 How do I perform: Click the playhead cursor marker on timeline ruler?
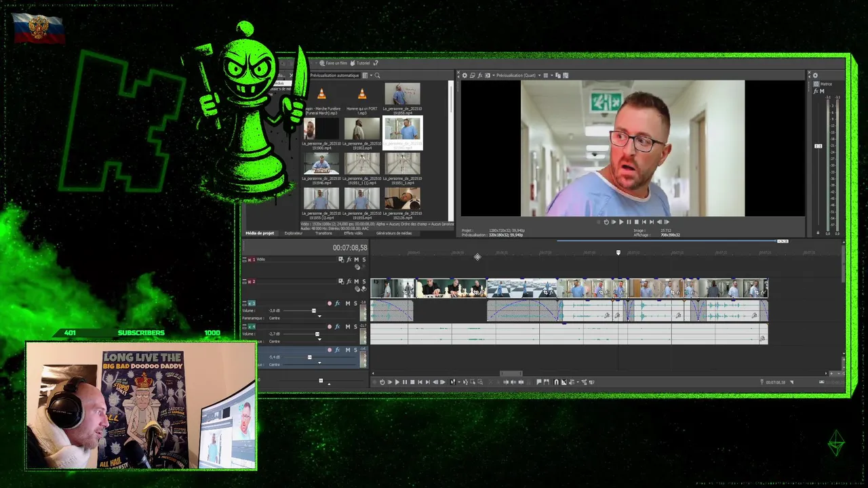click(618, 253)
